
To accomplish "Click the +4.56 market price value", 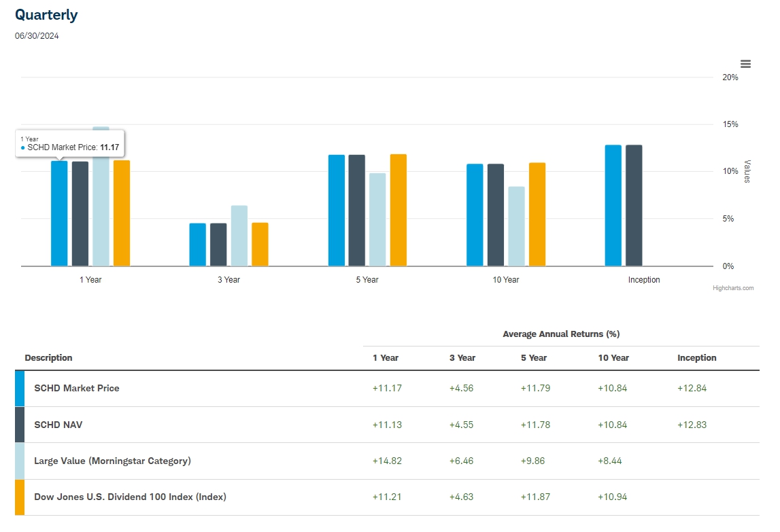I will coord(461,389).
